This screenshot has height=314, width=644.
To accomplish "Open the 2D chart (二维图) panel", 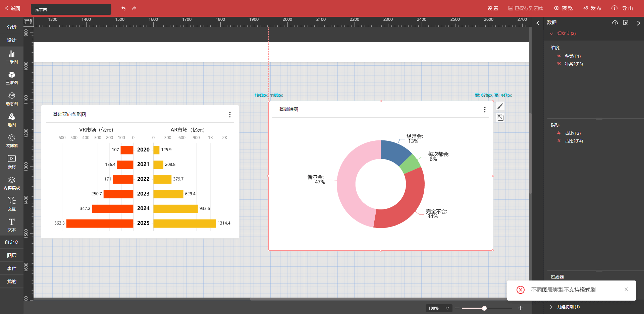I will pyautogui.click(x=12, y=57).
